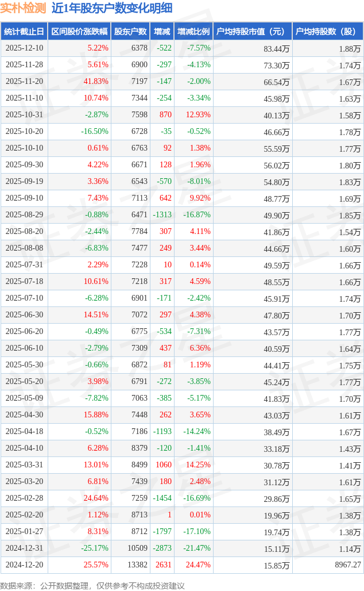
Task: Select the 2025-06-30 date cell
Action: pos(24,315)
